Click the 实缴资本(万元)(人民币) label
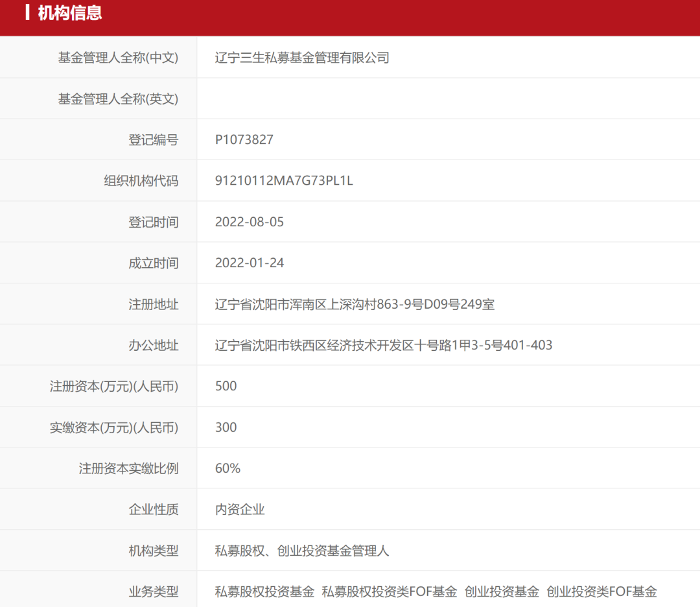 (x=114, y=427)
